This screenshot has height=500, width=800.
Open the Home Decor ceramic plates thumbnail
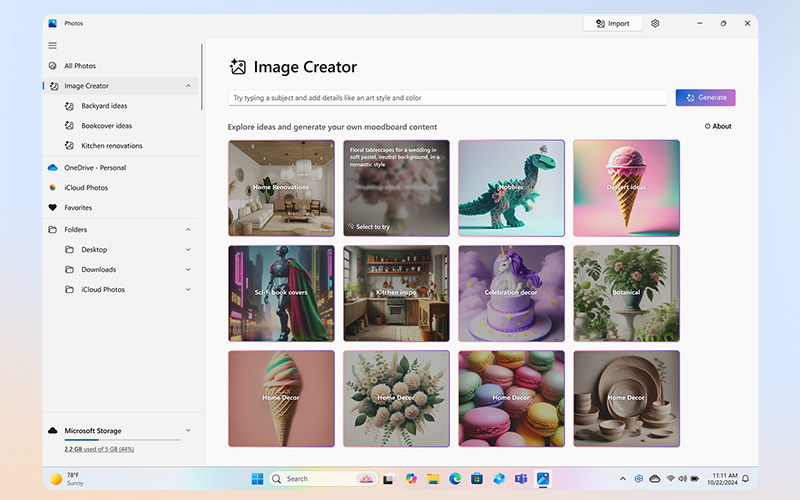[x=626, y=398]
